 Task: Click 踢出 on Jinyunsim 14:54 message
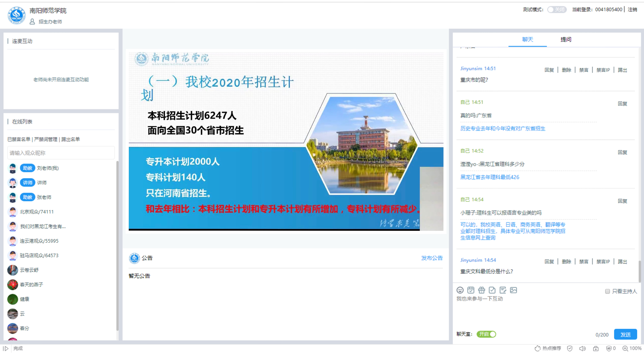click(622, 261)
